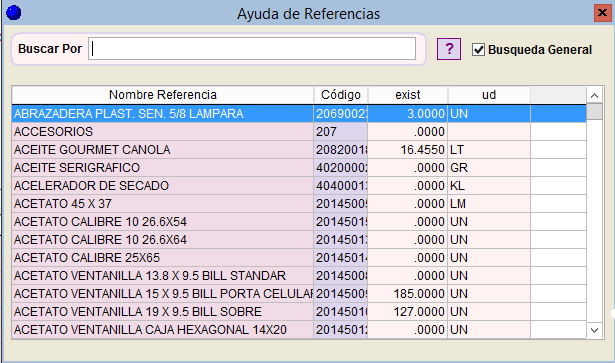Select ACEITE SERIGRAFICO row
Screen dimensions: 615x363
coord(299,168)
